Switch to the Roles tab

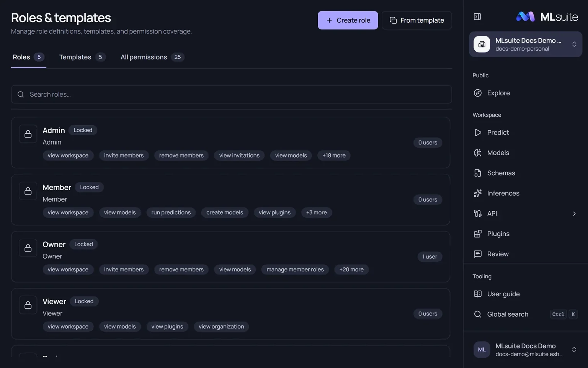tap(29, 57)
